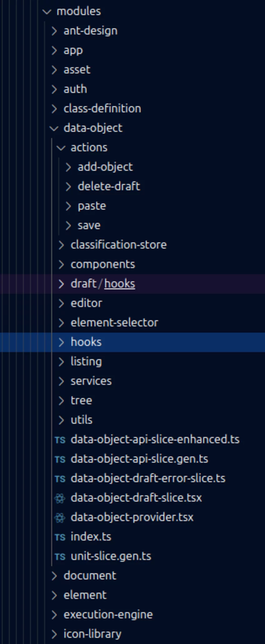Expand the editor folder chevron
The height and width of the screenshot is (644, 265).
click(x=61, y=303)
